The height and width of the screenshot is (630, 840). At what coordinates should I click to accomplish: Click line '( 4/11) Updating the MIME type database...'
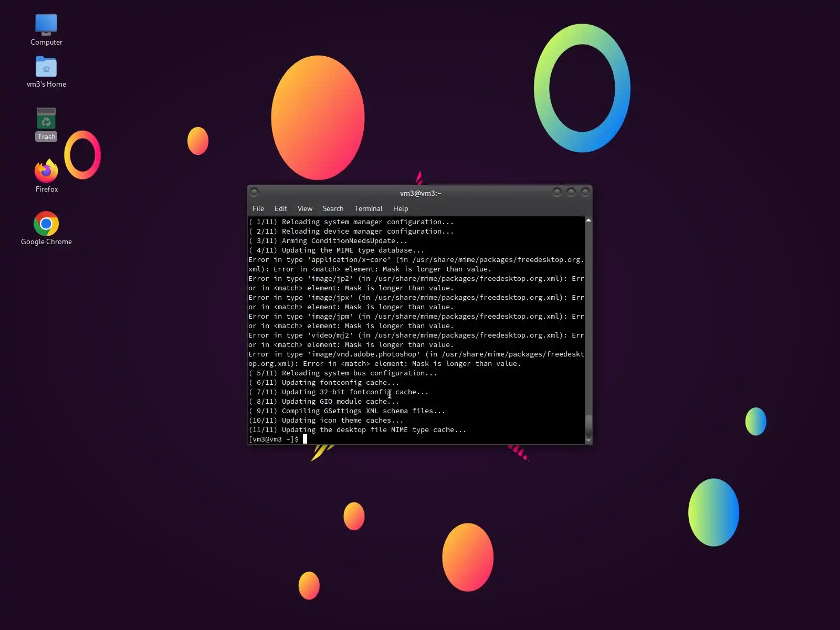[x=337, y=250]
